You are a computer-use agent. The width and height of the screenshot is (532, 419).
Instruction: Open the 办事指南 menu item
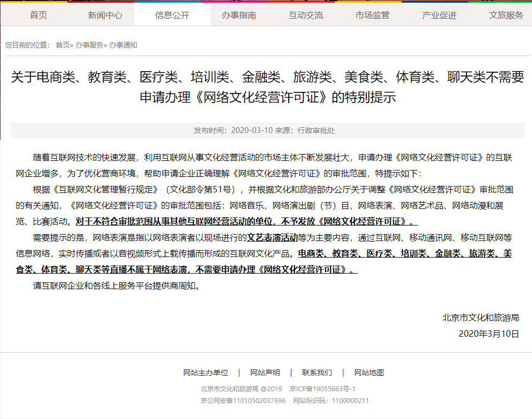pos(239,15)
